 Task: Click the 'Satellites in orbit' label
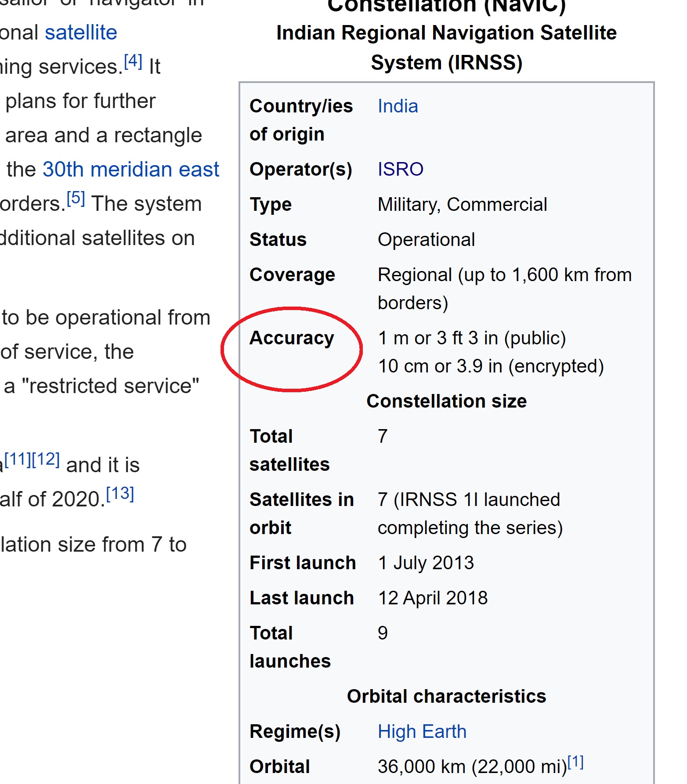(302, 514)
